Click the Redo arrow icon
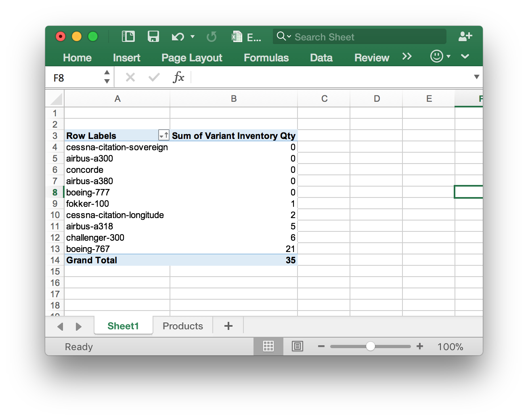This screenshot has height=420, width=528. pos(211,37)
